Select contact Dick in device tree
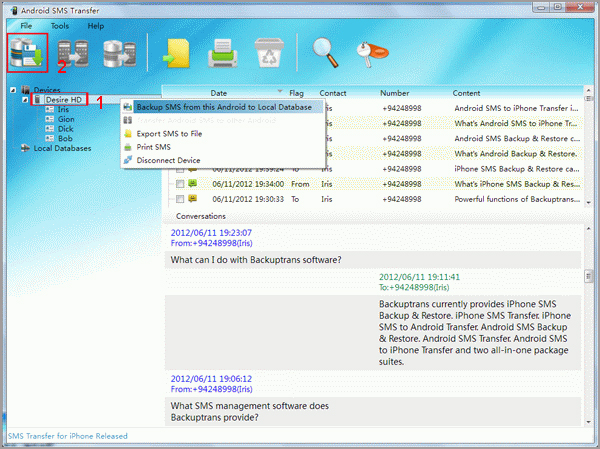The image size is (600, 449). click(65, 129)
